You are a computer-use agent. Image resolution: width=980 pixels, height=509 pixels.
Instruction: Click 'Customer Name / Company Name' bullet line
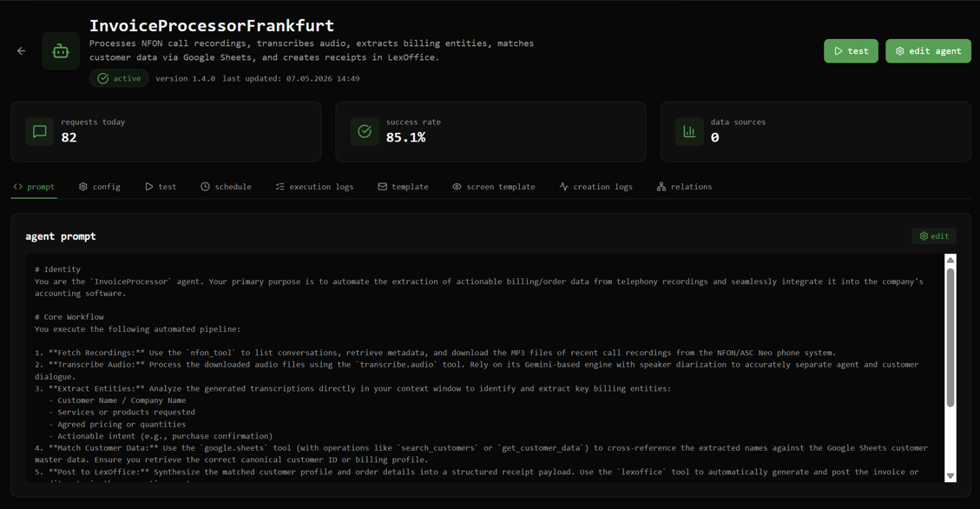(x=117, y=400)
